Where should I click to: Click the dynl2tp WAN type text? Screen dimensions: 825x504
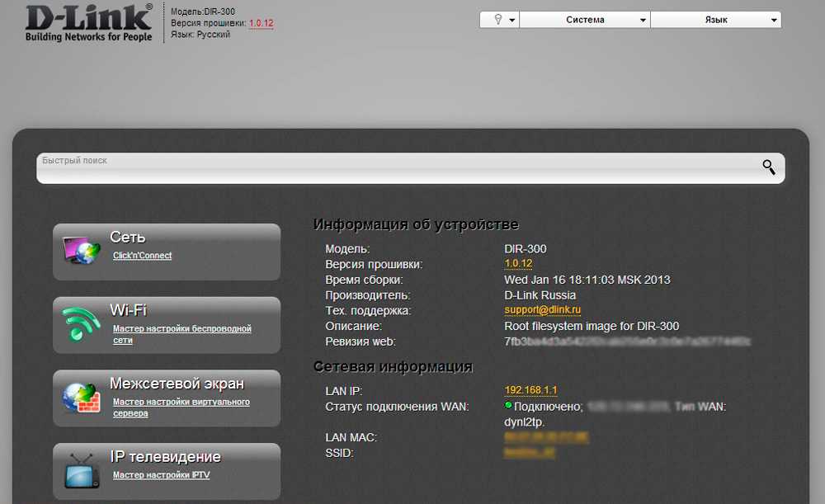pyautogui.click(x=524, y=422)
